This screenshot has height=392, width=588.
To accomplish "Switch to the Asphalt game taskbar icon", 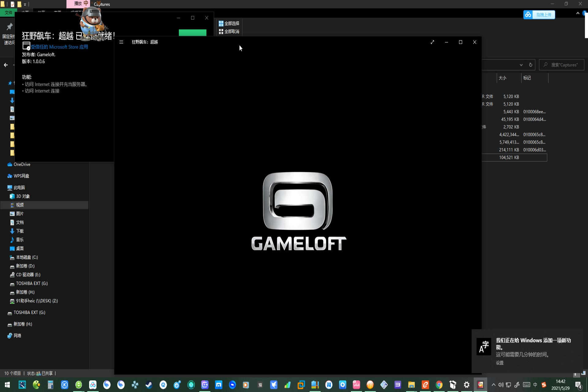I will coord(480,385).
